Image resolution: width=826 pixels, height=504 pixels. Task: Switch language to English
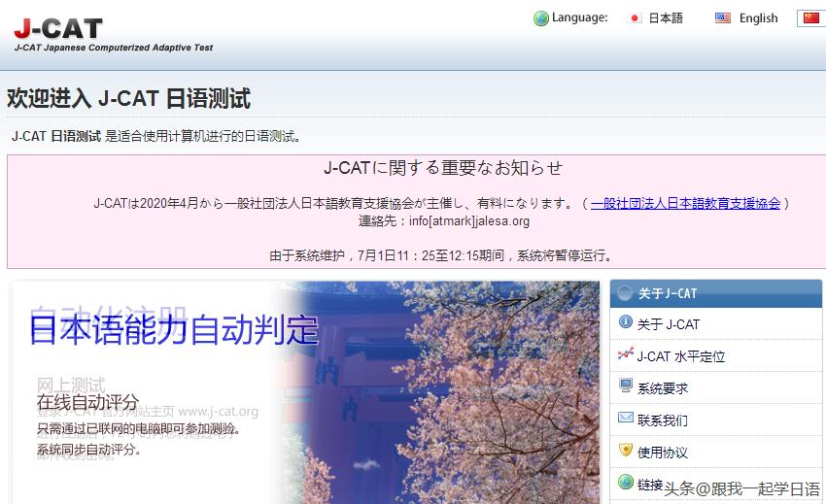759,18
